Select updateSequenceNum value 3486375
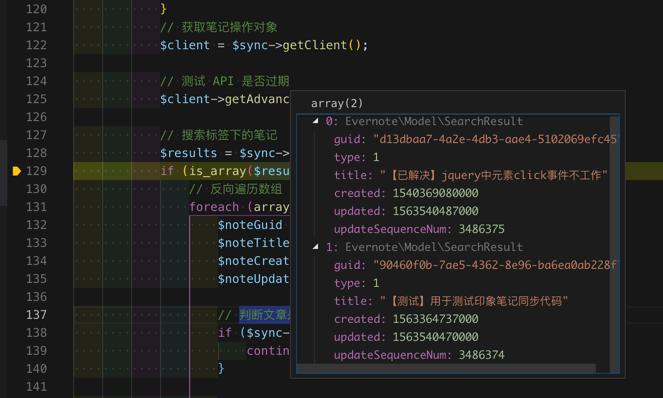 [482, 229]
